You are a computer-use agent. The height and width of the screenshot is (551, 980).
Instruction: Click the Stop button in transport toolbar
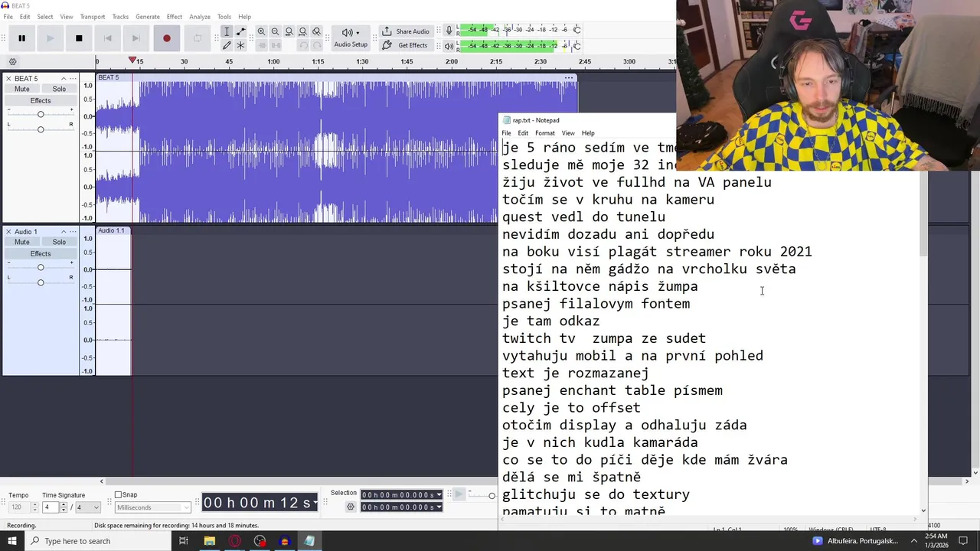79,38
